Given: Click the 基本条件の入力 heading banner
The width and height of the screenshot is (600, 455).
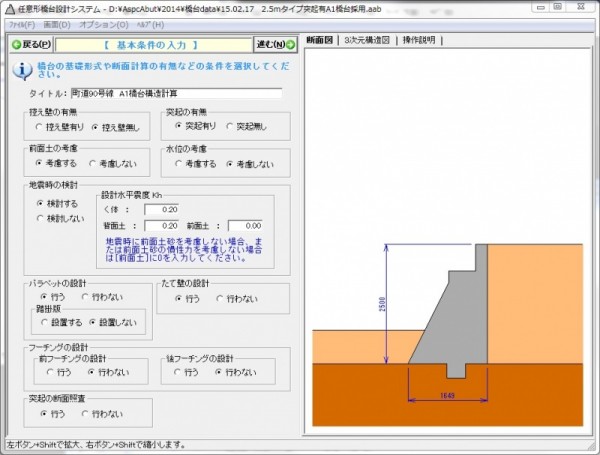Looking at the screenshot, I should tap(153, 45).
